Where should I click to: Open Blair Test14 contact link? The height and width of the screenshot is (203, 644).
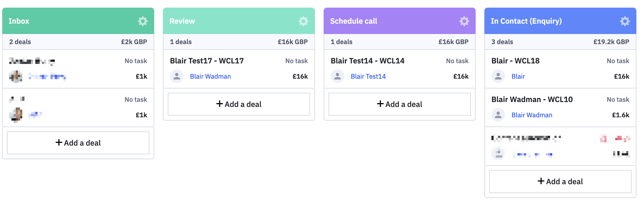point(368,76)
